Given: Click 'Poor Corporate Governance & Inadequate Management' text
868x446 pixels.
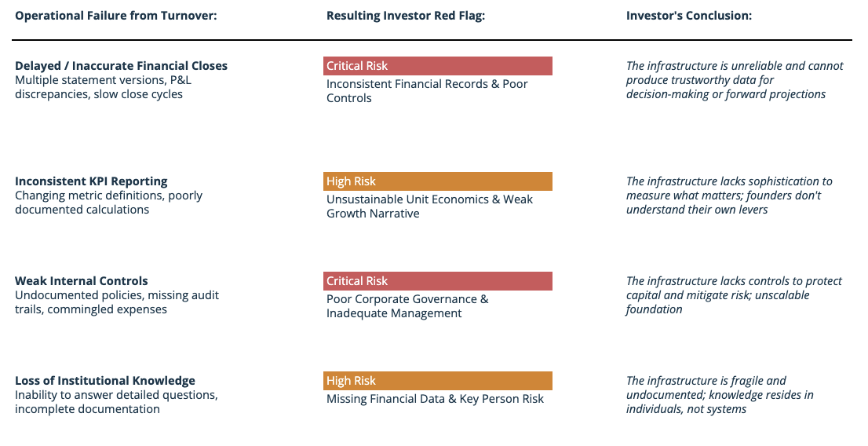Looking at the screenshot, I should coord(407,306).
